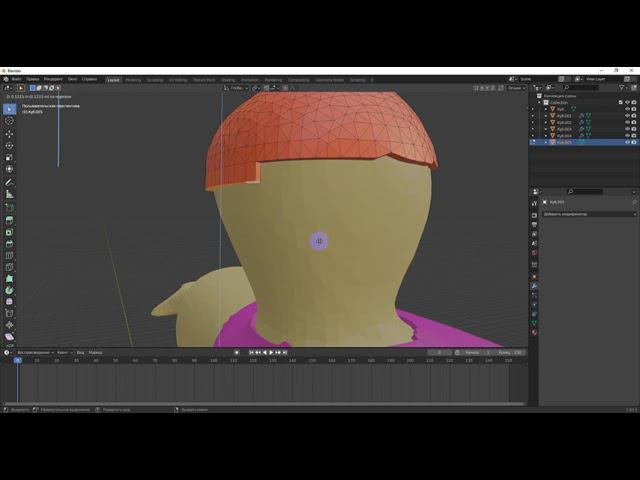The height and width of the screenshot is (480, 640).
Task: Select the Rotate tool in the left toolbar
Action: pos(9,145)
